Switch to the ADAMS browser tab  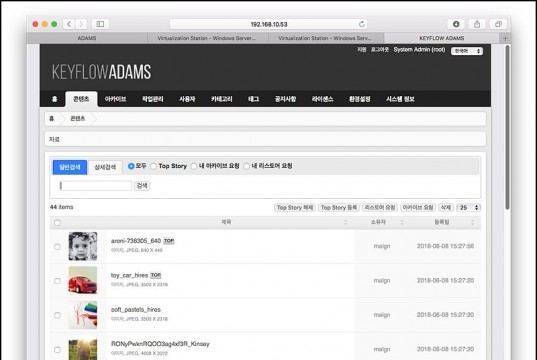(x=87, y=38)
